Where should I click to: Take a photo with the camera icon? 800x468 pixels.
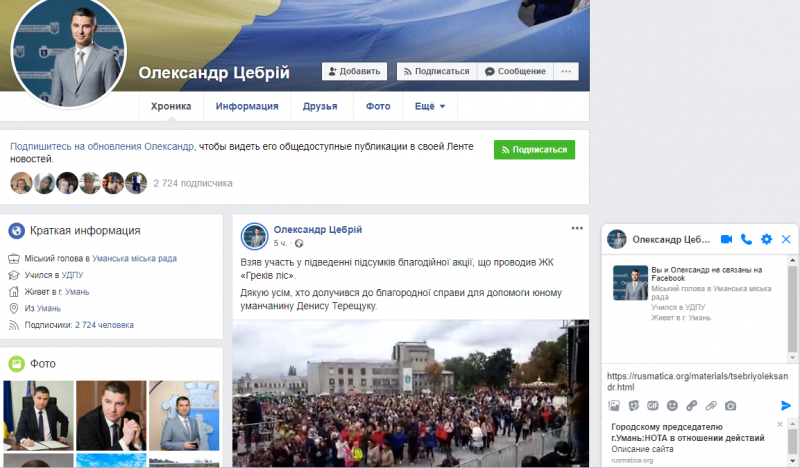click(731, 406)
